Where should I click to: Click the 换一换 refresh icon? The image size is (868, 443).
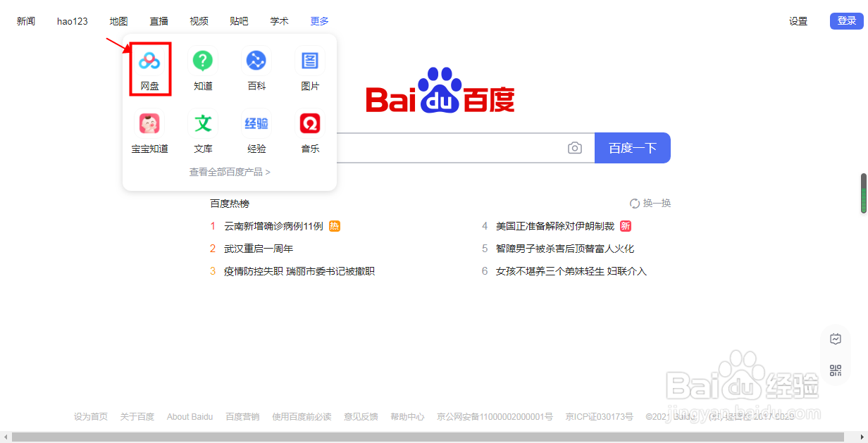(x=635, y=204)
